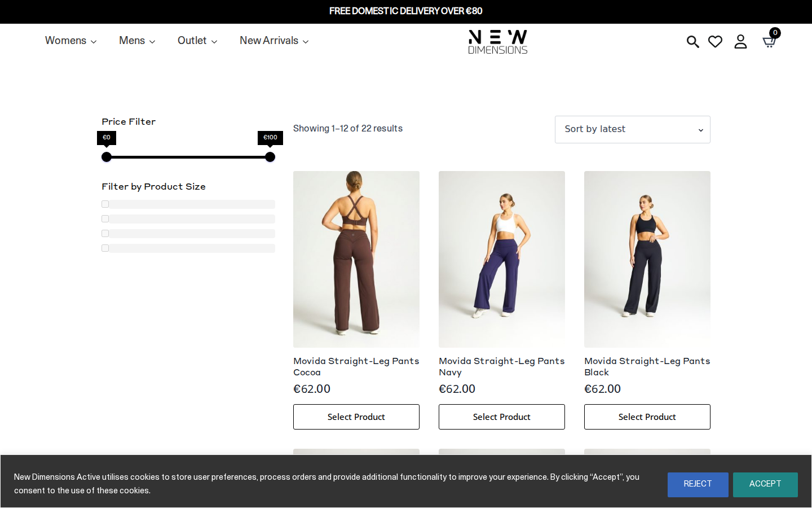Accept cookies in the banner
The height and width of the screenshot is (508, 812).
pos(765,484)
